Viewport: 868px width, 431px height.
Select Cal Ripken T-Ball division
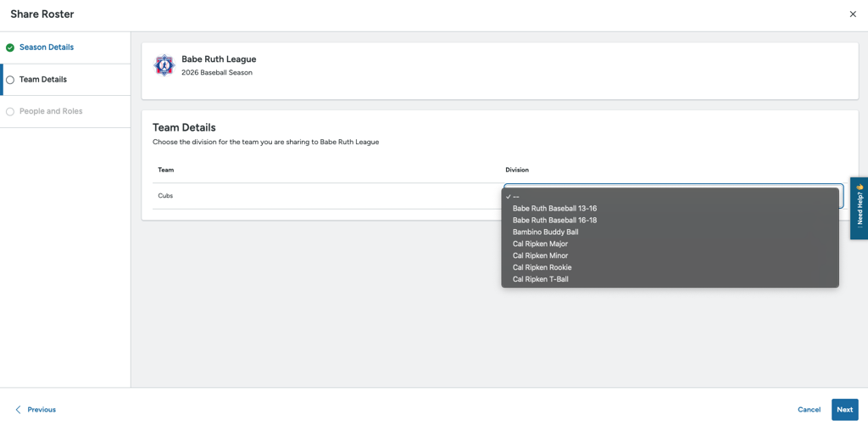coord(670,279)
